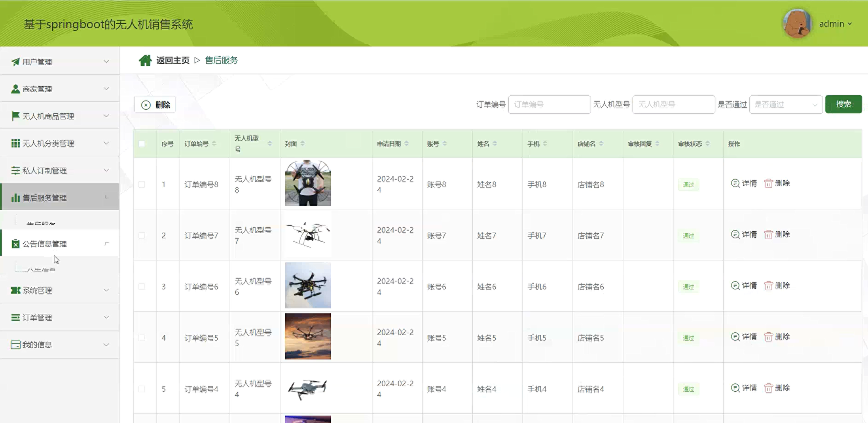Click 返回主页 breadcrumb link

point(173,60)
